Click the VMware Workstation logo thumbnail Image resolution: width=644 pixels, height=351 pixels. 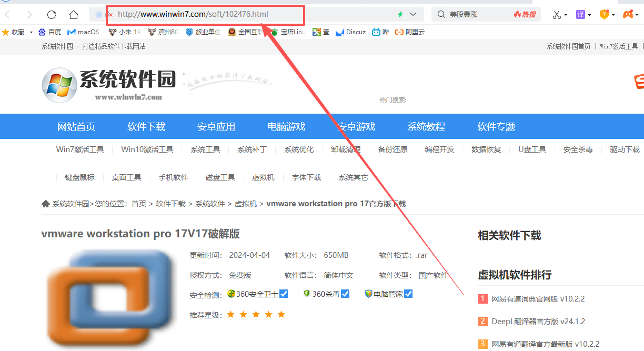click(x=109, y=299)
